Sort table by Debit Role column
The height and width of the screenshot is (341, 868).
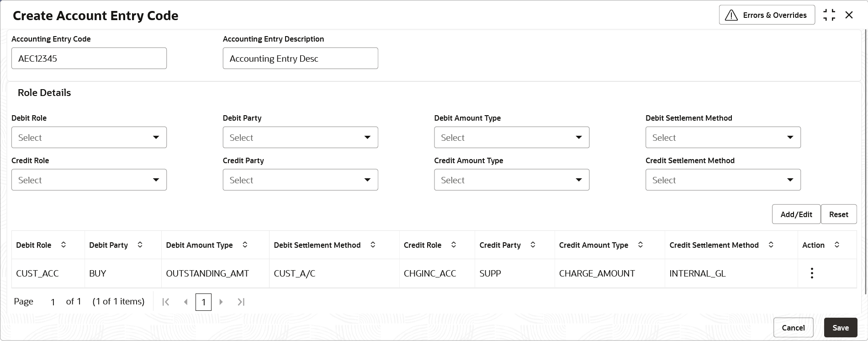(64, 245)
